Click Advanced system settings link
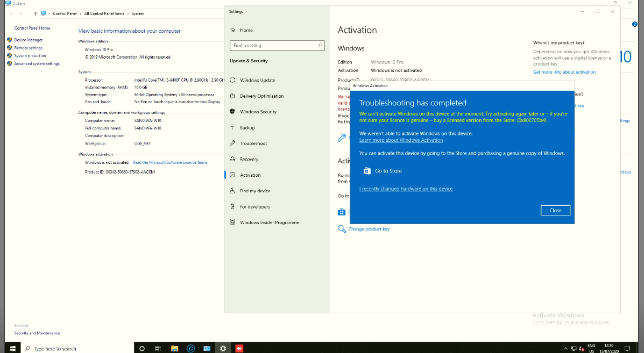644x353 pixels. coord(37,63)
